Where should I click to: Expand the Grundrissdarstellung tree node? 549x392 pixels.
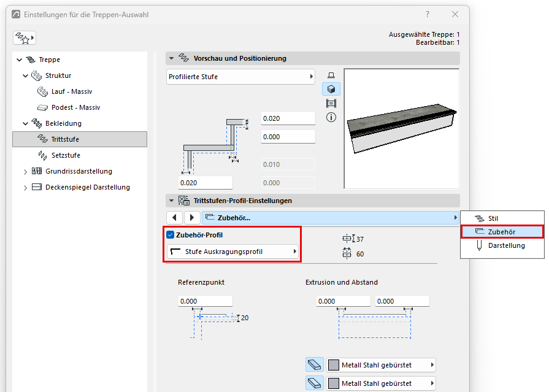pyautogui.click(x=25, y=172)
